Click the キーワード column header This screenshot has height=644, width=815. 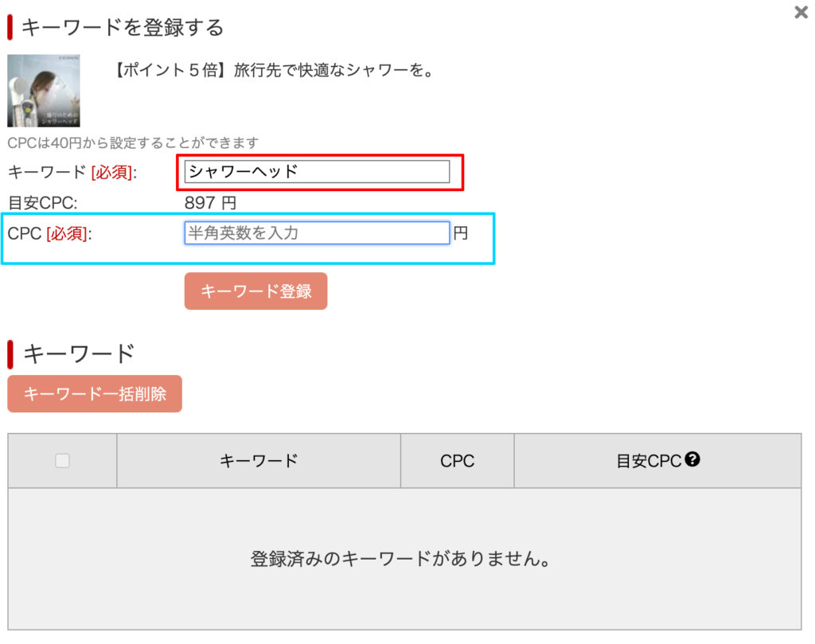[259, 461]
